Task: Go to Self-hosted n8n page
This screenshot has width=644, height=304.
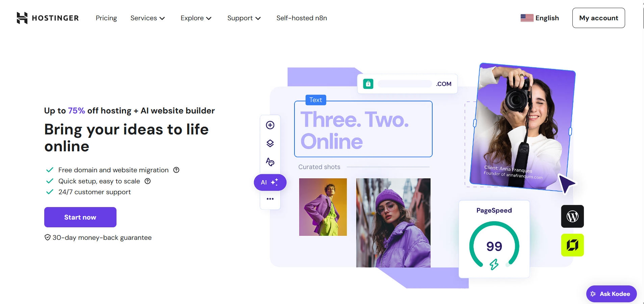Action: 302,18
